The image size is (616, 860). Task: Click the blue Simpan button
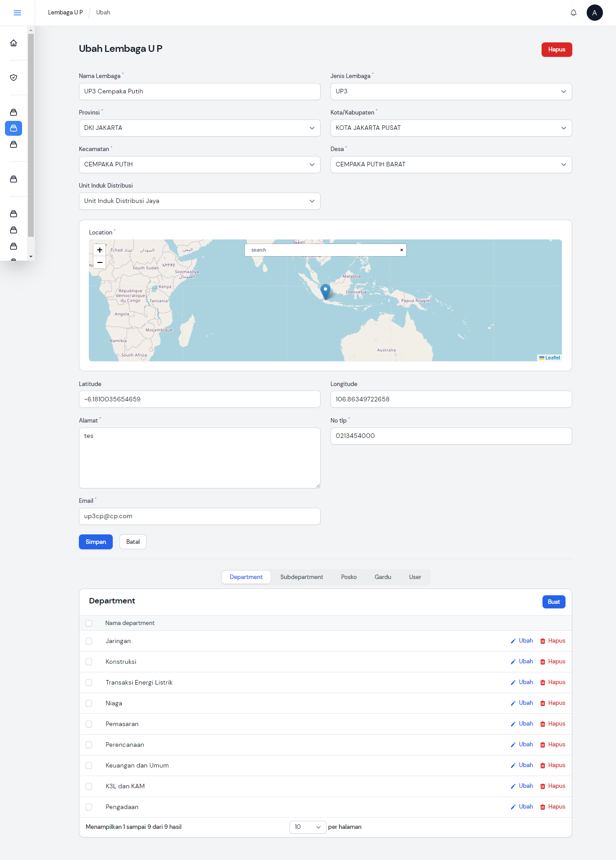pos(96,542)
